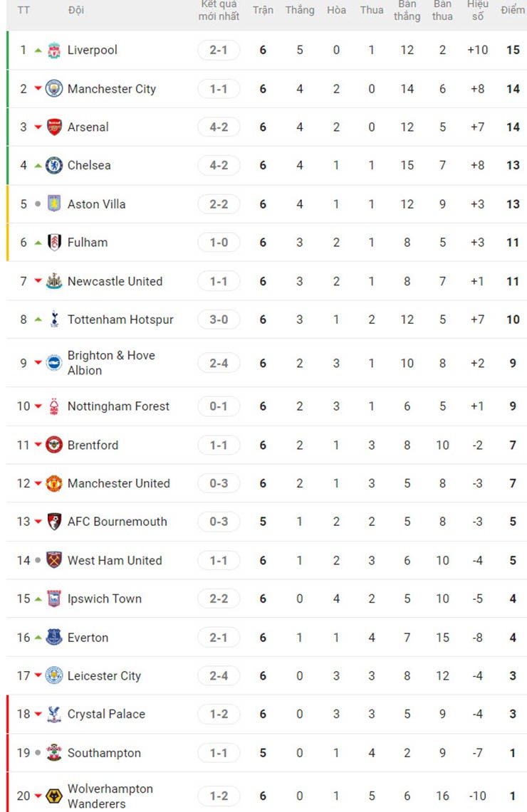Open Fulham's latest result 1-0
Screen dimensions: 527x812
coord(219,243)
